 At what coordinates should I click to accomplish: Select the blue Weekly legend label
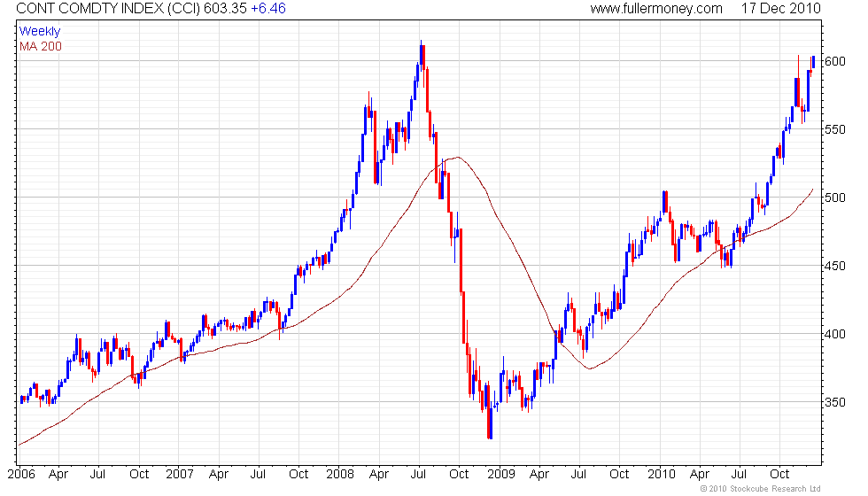tap(39, 32)
